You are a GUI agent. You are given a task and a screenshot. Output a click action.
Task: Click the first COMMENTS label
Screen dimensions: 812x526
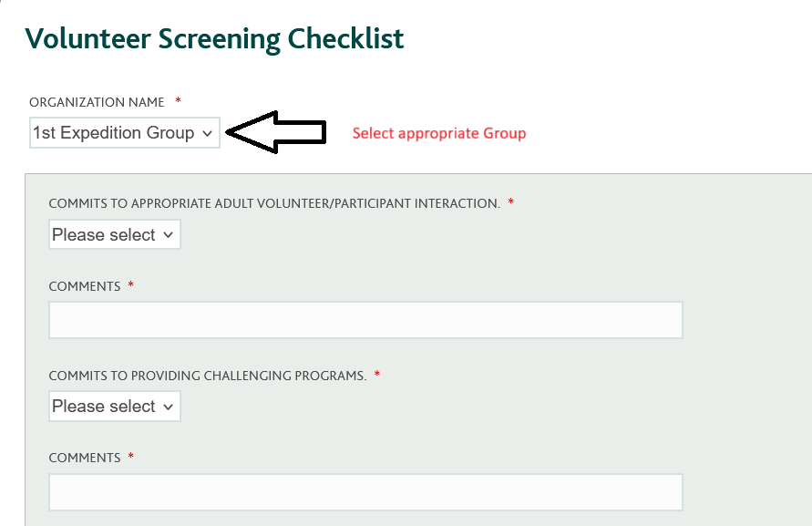(85, 286)
